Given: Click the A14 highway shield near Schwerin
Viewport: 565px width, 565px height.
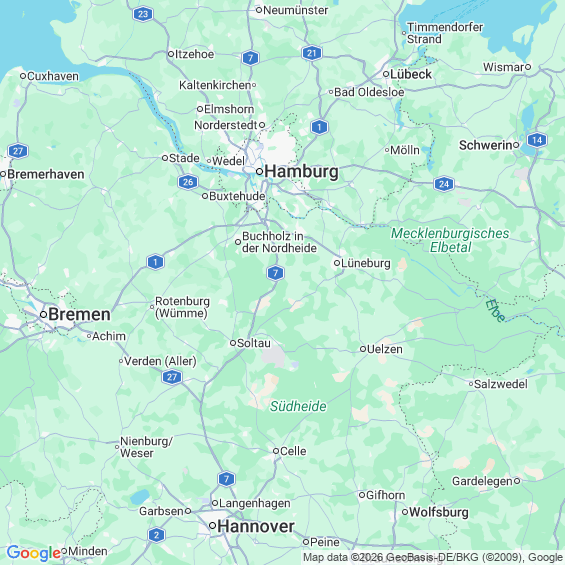Looking at the screenshot, I should coord(537,140).
